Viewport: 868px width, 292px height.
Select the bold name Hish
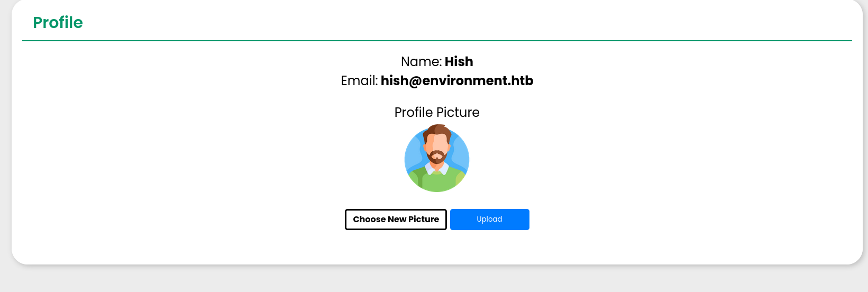pyautogui.click(x=459, y=62)
